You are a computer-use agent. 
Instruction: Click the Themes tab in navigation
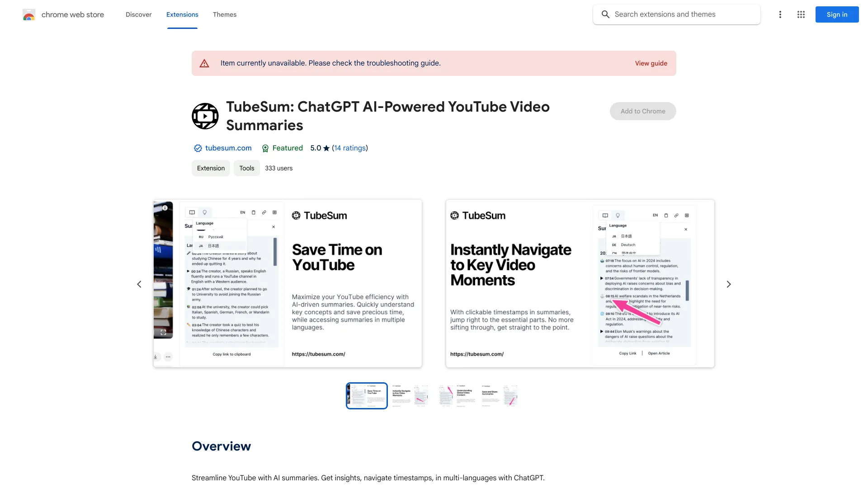(x=224, y=14)
